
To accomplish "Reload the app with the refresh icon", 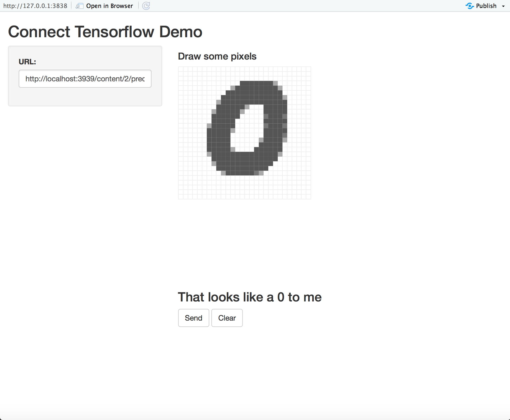I will tap(146, 6).
